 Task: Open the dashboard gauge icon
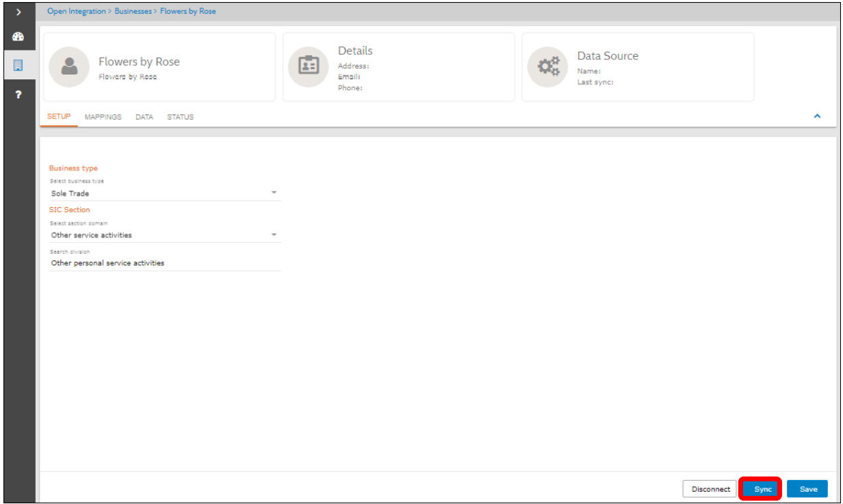coord(18,37)
